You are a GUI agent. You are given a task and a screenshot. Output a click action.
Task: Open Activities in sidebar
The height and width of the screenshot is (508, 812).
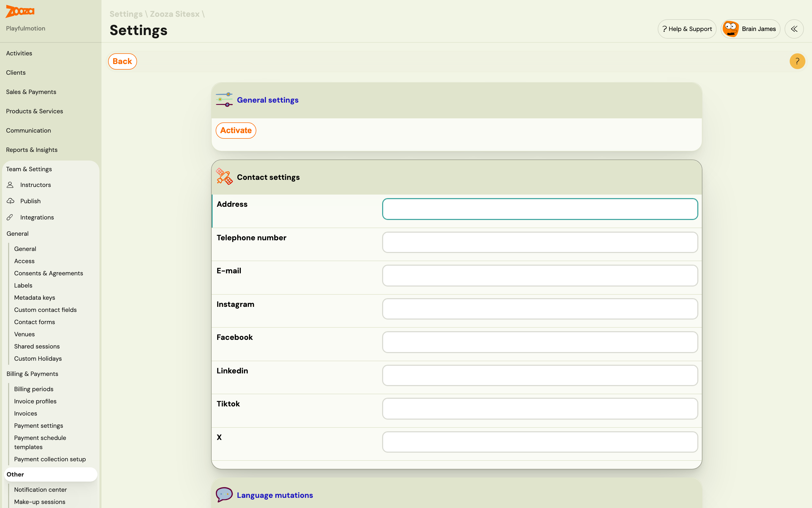click(19, 53)
